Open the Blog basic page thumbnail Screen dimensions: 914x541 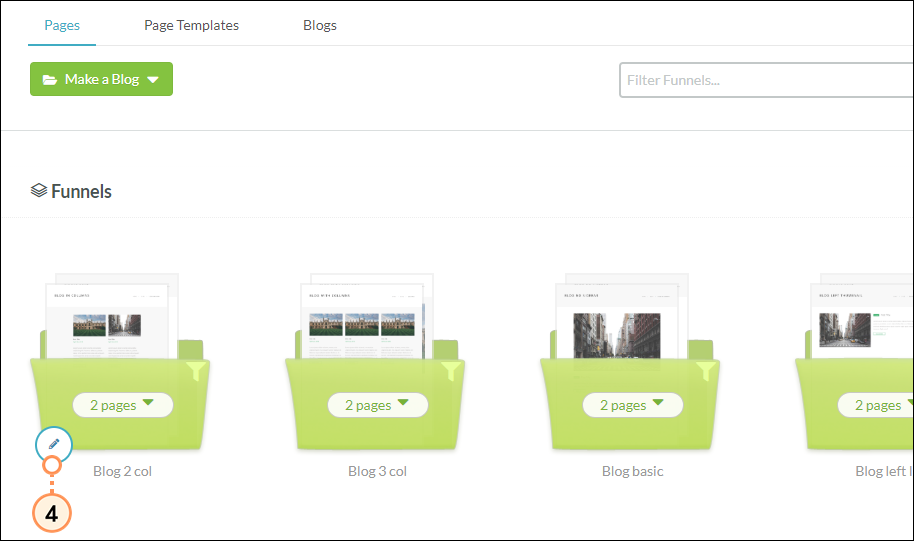tap(617, 321)
